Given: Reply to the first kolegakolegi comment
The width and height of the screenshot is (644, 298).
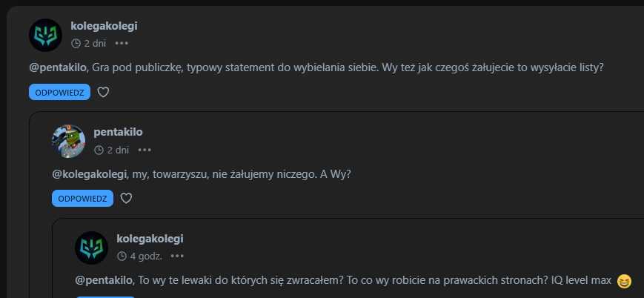Looking at the screenshot, I should [59, 92].
